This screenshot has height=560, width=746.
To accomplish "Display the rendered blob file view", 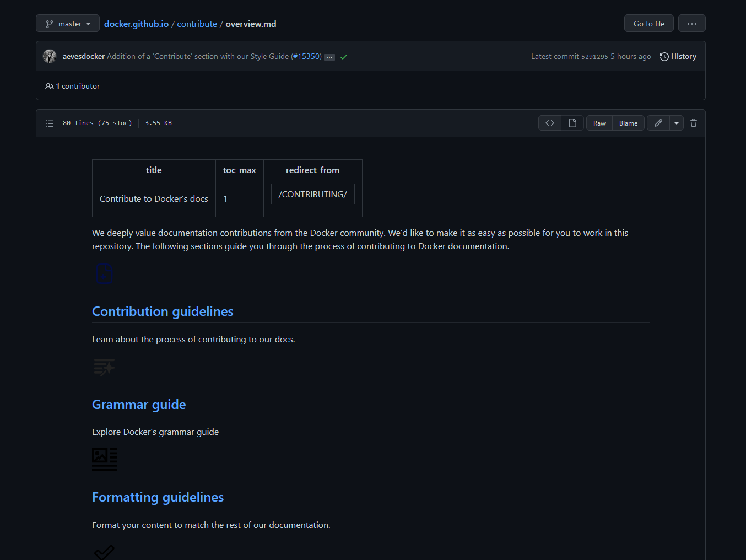I will tap(572, 123).
